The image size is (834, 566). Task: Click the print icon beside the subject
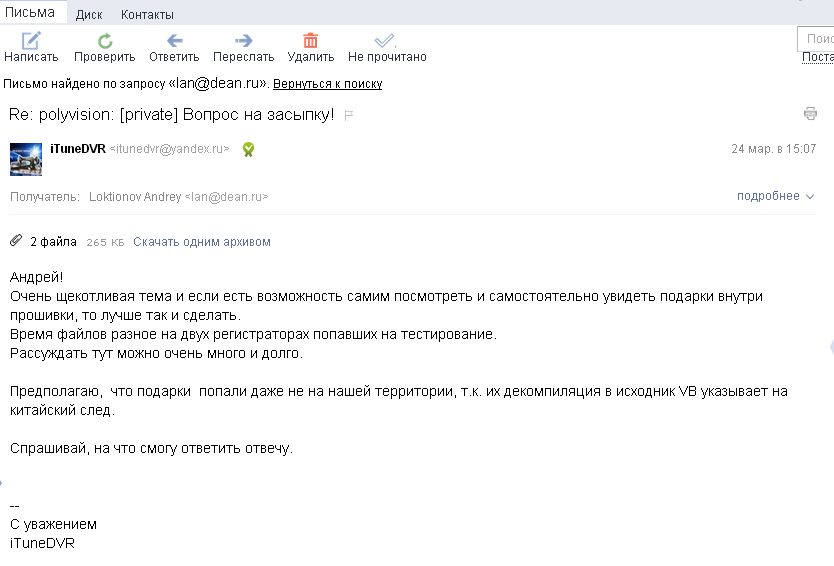point(810,113)
